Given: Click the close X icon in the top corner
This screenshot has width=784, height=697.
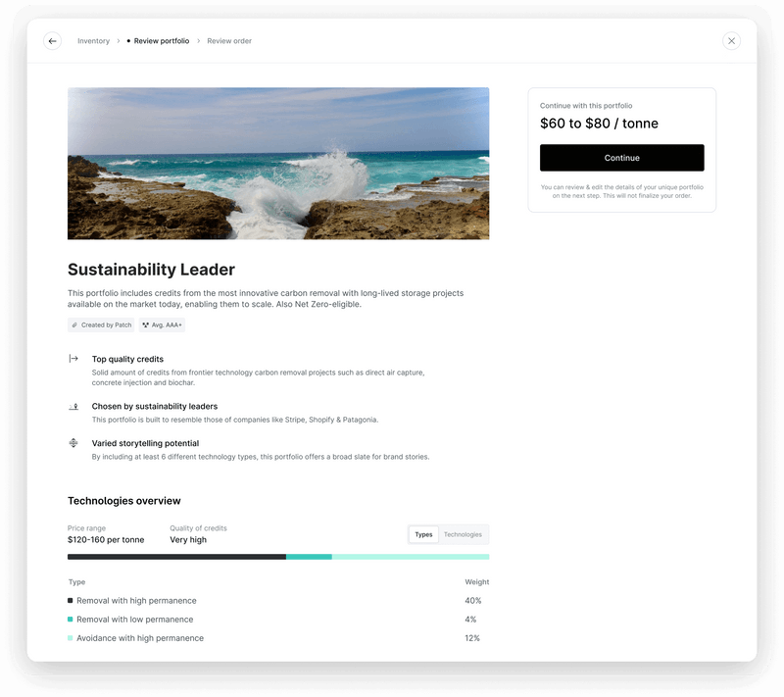Looking at the screenshot, I should [x=731, y=41].
